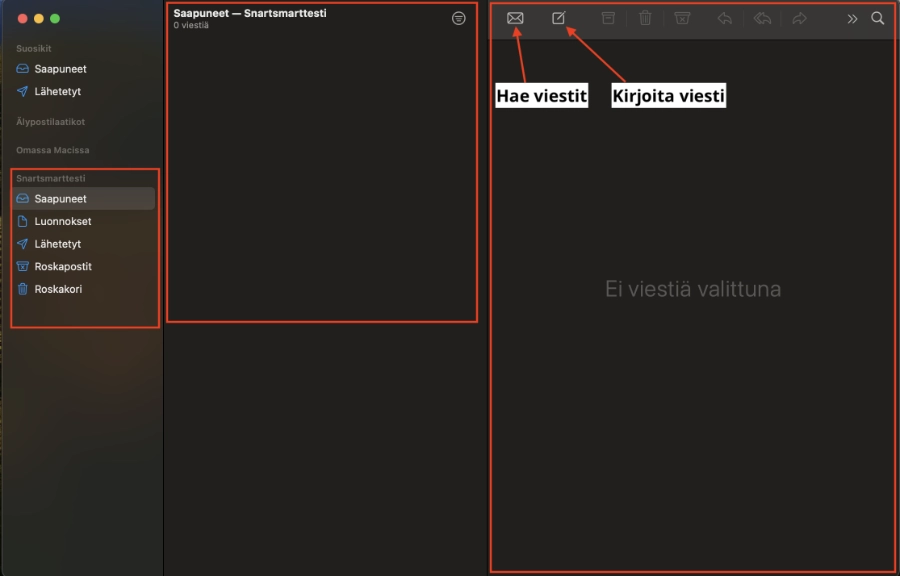
Task: Compose a new message with pencil icon
Action: (558, 18)
